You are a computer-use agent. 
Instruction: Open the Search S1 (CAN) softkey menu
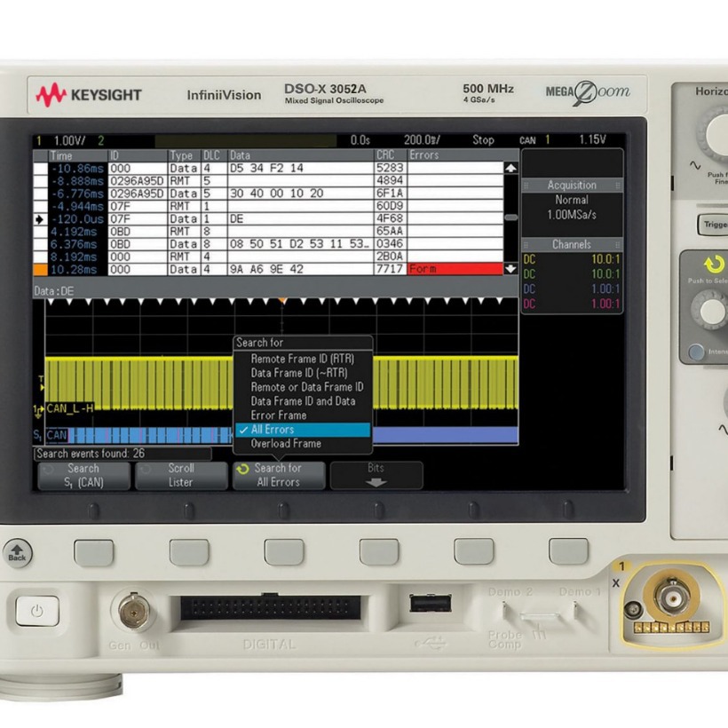pos(83,476)
